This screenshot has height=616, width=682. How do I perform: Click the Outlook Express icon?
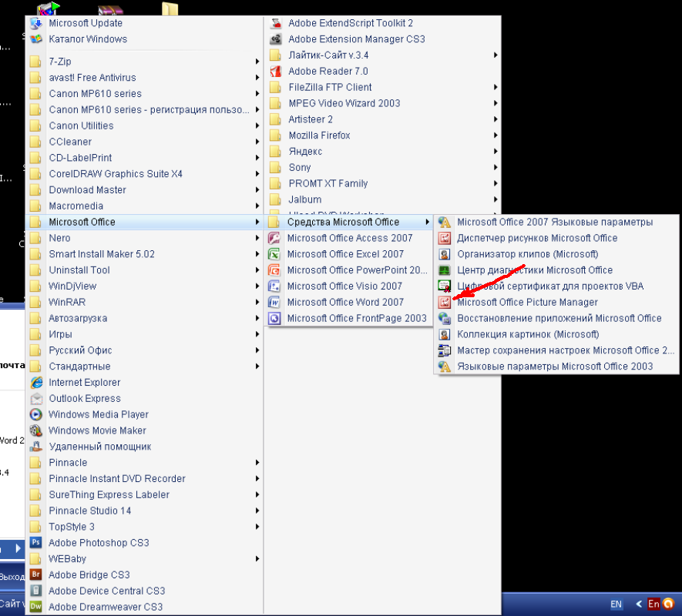(x=36, y=399)
